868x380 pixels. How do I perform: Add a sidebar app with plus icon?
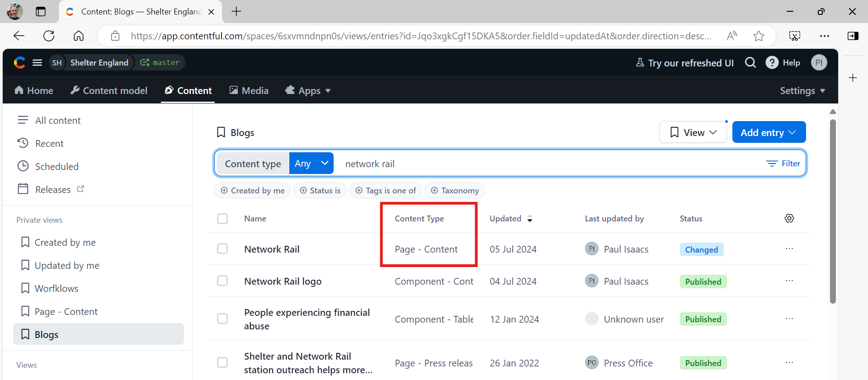click(x=853, y=78)
